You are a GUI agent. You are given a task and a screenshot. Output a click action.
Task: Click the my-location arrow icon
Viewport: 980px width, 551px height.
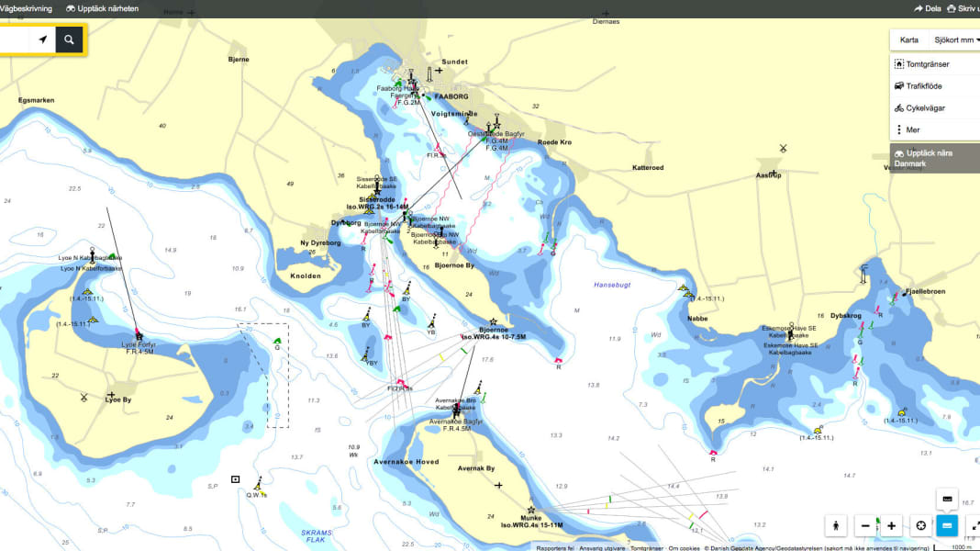tap(42, 40)
